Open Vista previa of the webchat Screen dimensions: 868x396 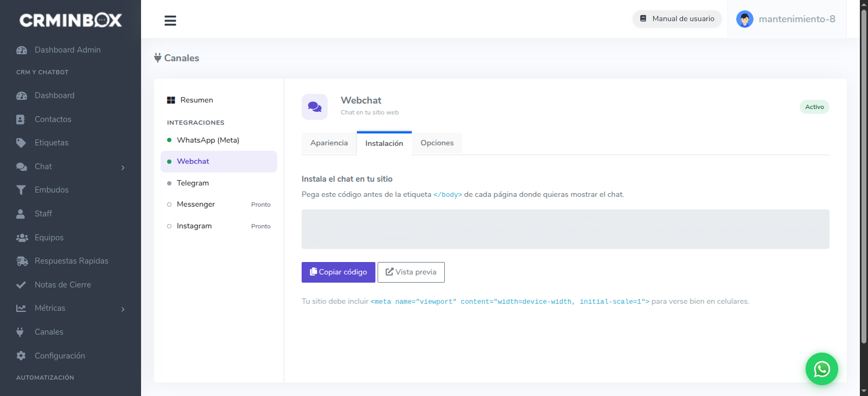click(411, 272)
